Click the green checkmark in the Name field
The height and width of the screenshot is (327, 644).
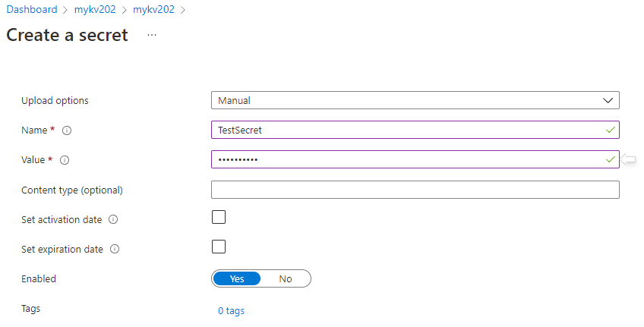[x=611, y=130]
